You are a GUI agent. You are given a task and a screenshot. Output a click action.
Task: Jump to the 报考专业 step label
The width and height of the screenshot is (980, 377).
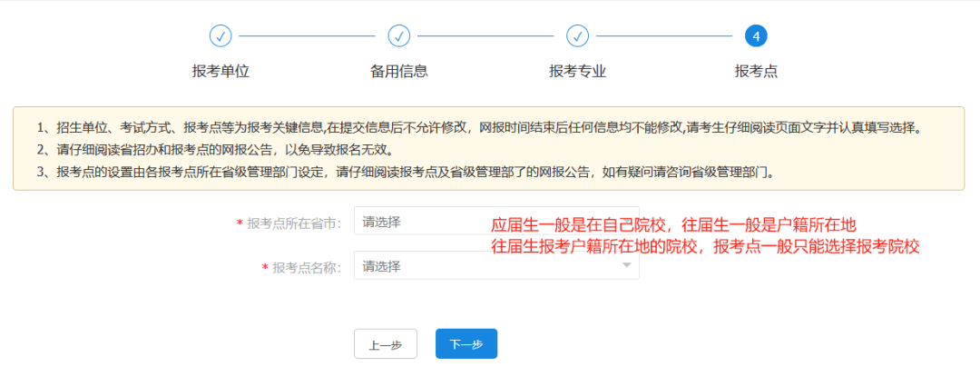coord(577,72)
